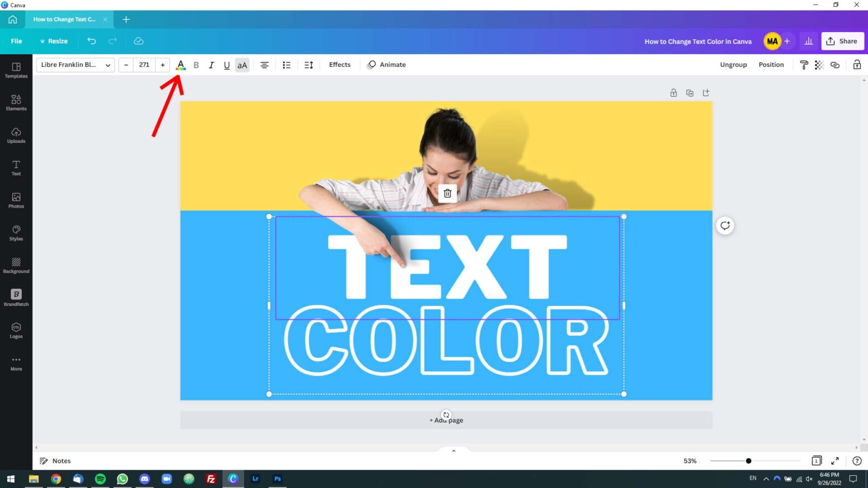
Task: Click the Home icon
Action: [12, 19]
